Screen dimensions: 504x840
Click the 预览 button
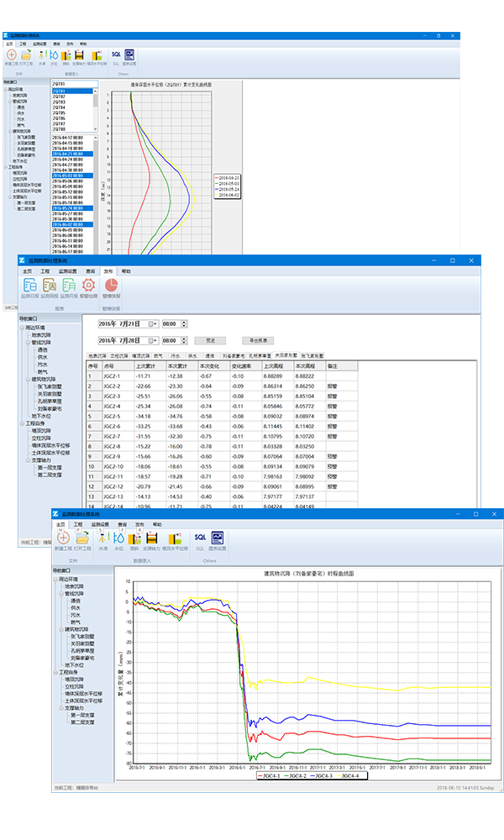point(210,340)
